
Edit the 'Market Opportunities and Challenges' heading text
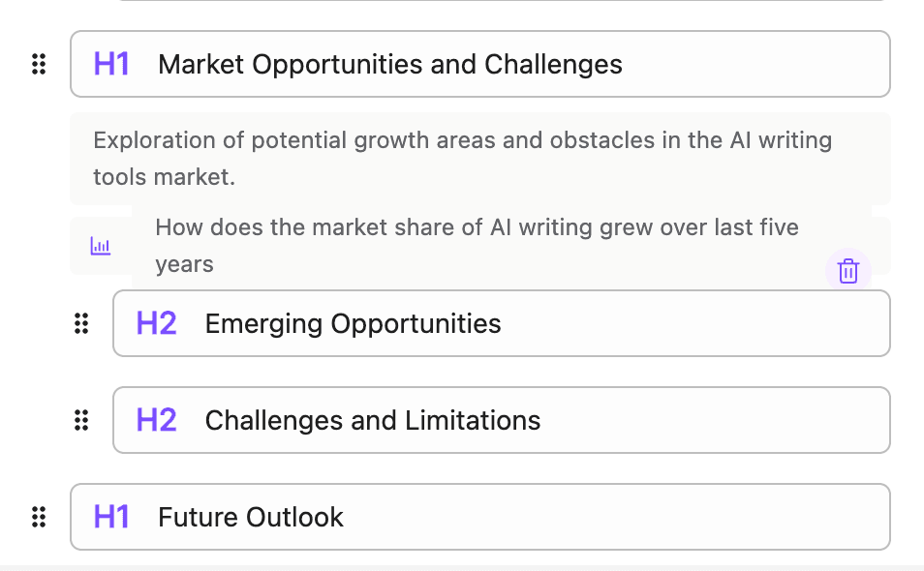pyautogui.click(x=389, y=65)
